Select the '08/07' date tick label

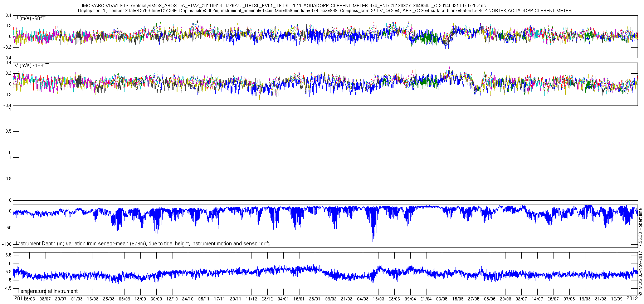(x=45, y=299)
